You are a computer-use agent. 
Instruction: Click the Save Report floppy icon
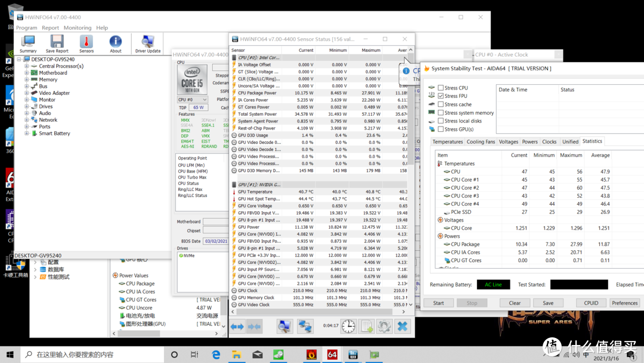click(x=57, y=43)
